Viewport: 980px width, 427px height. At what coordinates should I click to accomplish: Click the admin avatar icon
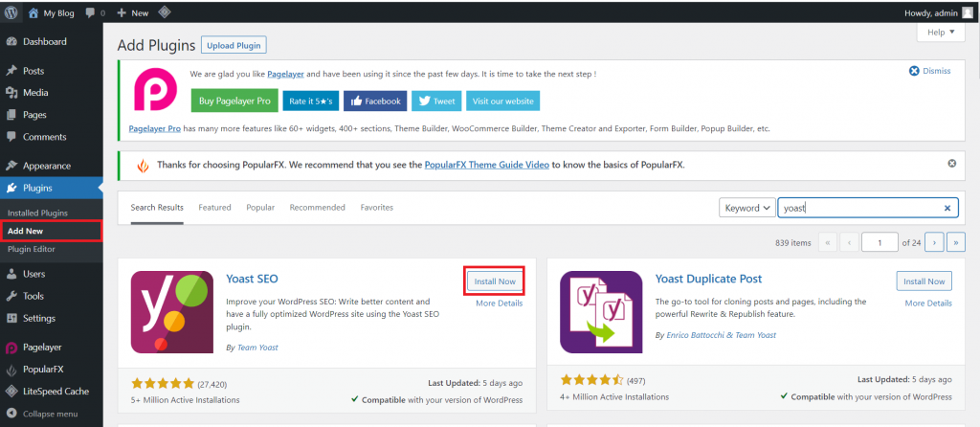coord(967,12)
